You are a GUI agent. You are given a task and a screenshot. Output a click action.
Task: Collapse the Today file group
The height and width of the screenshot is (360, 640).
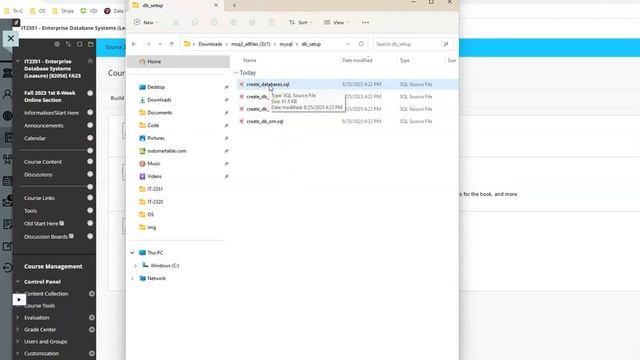pos(236,73)
